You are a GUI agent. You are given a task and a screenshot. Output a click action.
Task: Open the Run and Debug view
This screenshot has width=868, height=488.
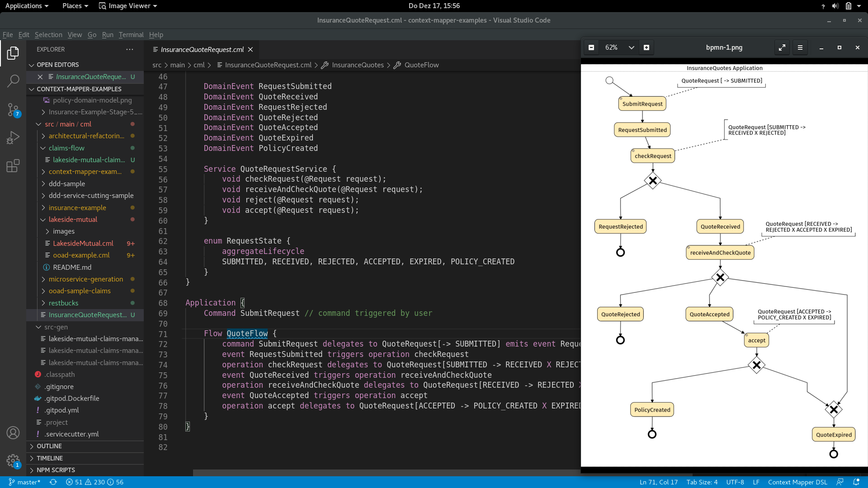[13, 137]
